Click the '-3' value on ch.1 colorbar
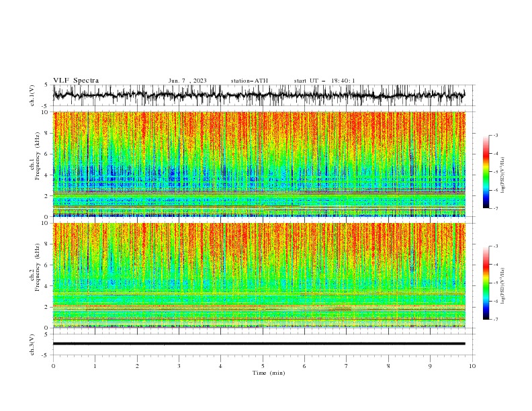The image size is (532, 411). click(x=495, y=135)
